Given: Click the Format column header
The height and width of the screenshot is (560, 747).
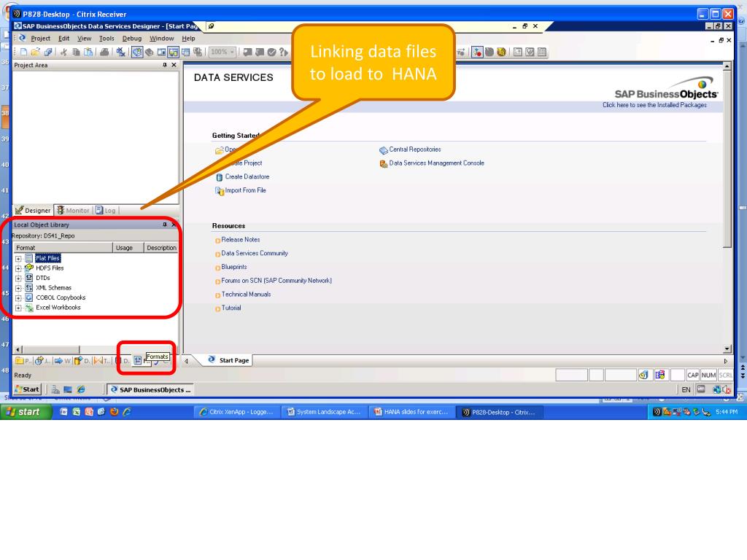Looking at the screenshot, I should (x=63, y=248).
